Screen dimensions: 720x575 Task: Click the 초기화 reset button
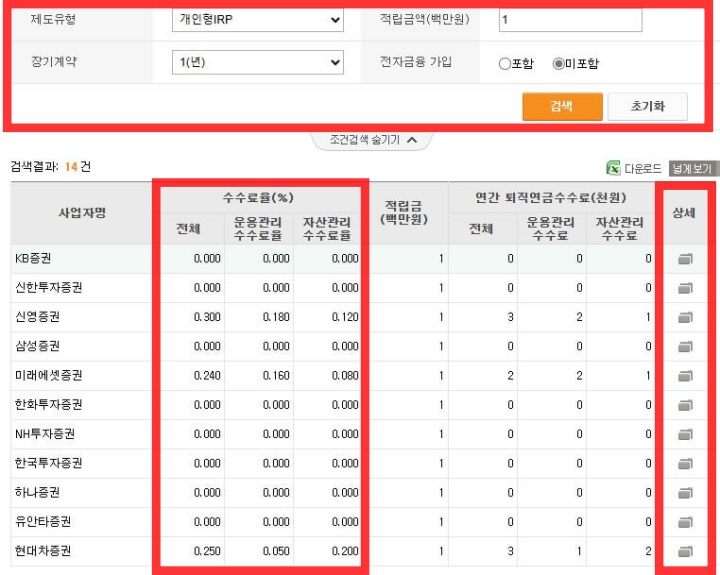coord(647,107)
